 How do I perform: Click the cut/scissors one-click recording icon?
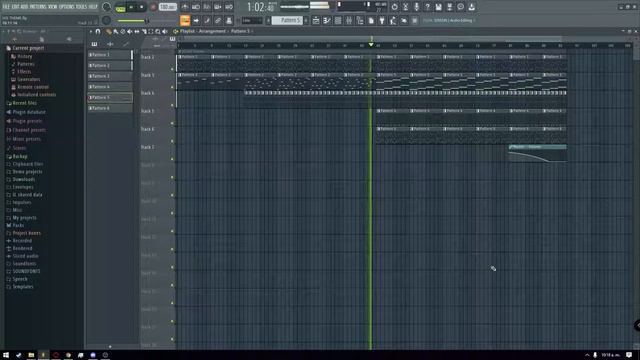point(405,7)
